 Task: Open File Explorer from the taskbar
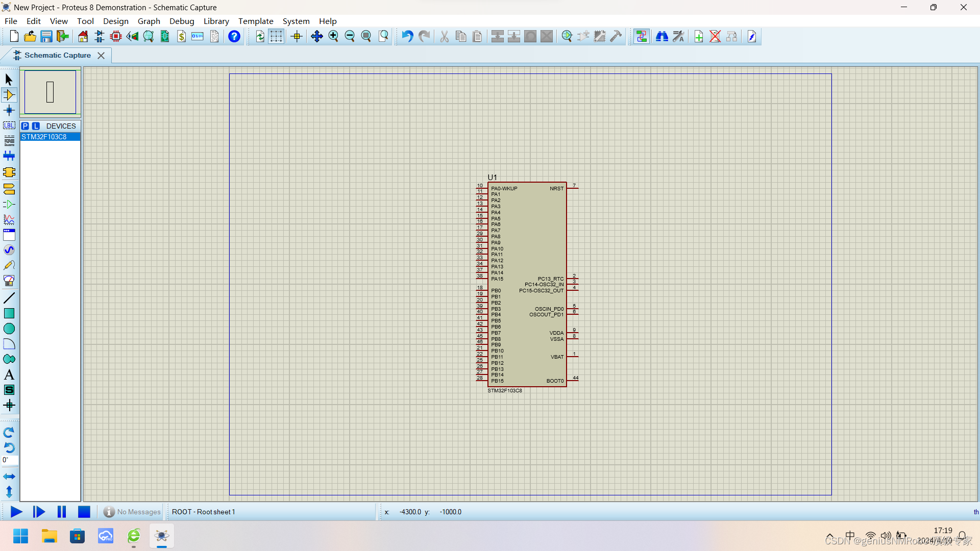click(49, 536)
